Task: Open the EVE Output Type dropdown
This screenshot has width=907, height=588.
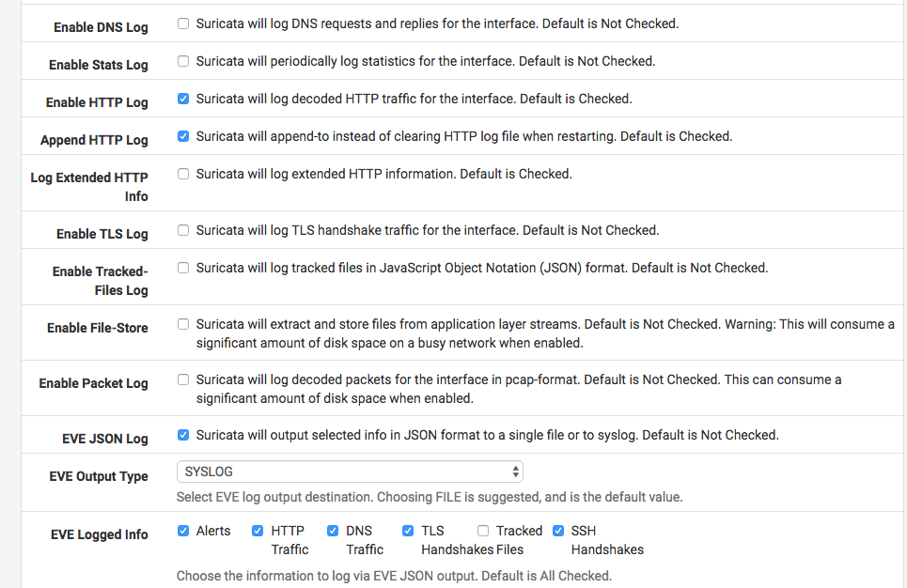Action: (349, 472)
